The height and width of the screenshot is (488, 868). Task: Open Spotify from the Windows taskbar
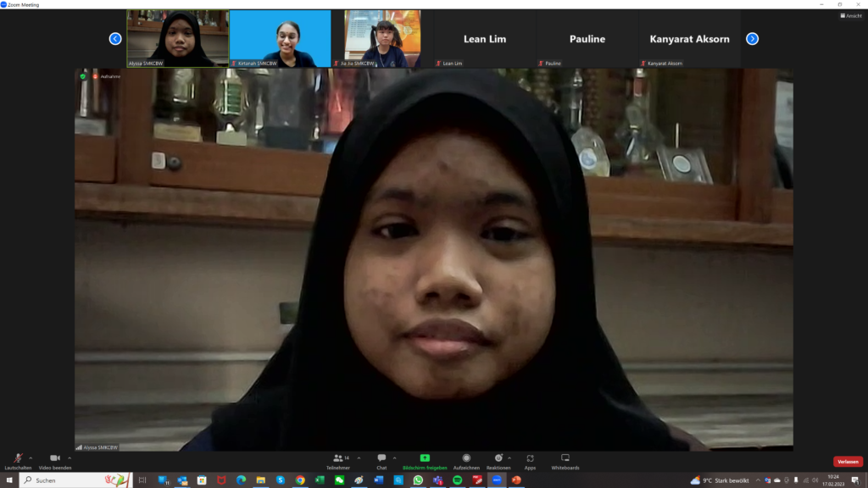coord(458,480)
